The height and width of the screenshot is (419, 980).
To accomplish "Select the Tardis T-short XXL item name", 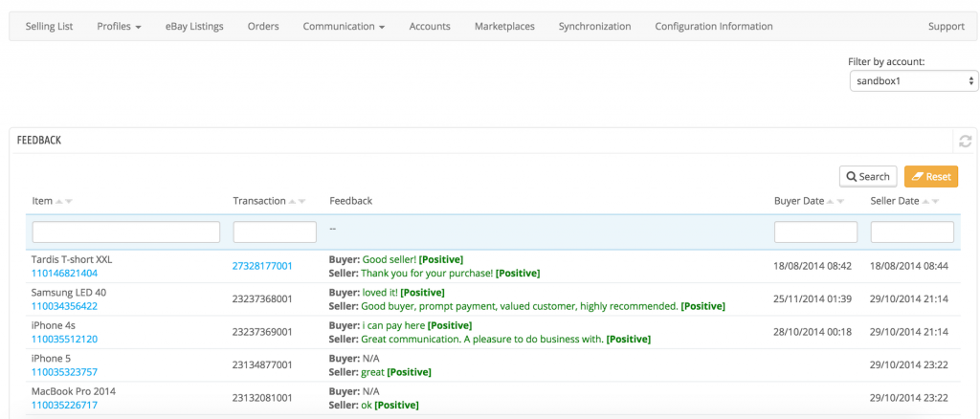I will click(x=72, y=259).
